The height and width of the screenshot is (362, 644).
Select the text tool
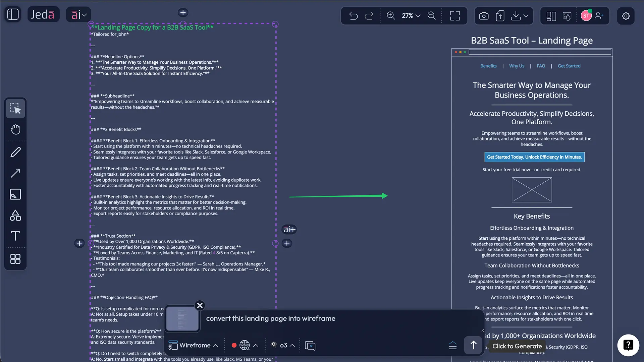click(15, 236)
